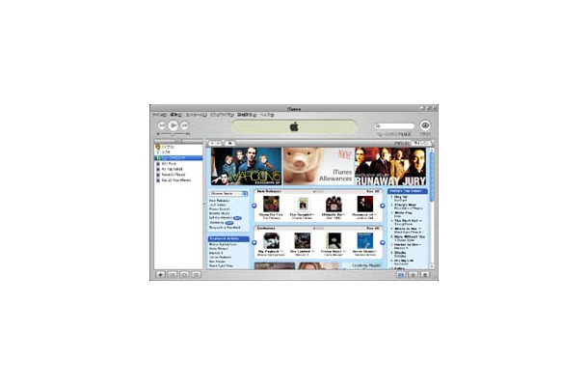The width and height of the screenshot is (588, 386).
Task: Click top song Hey Ya!
Action: pos(401,197)
